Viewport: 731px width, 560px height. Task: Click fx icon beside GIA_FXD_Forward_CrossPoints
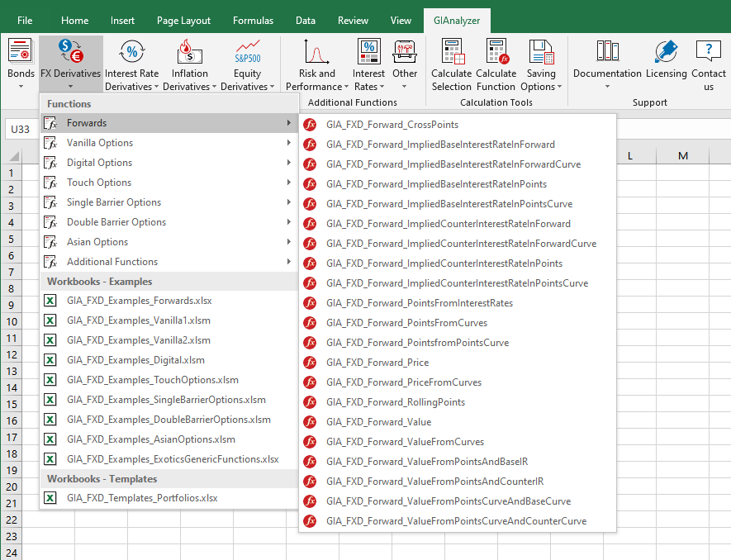[310, 125]
